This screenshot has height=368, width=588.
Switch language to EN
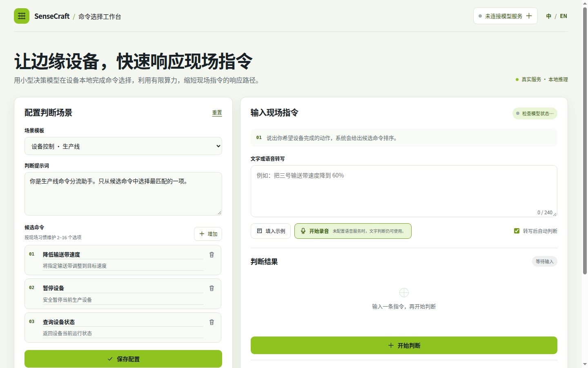pos(563,16)
